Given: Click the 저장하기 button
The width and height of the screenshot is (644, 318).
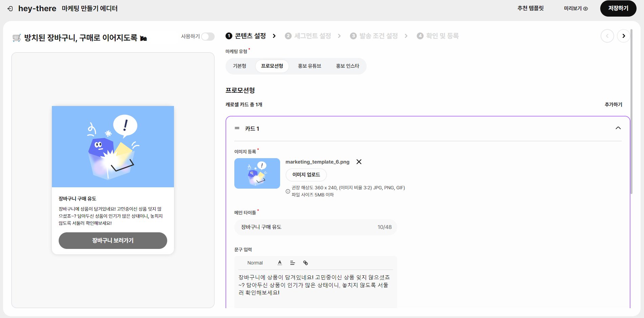Looking at the screenshot, I should [618, 8].
